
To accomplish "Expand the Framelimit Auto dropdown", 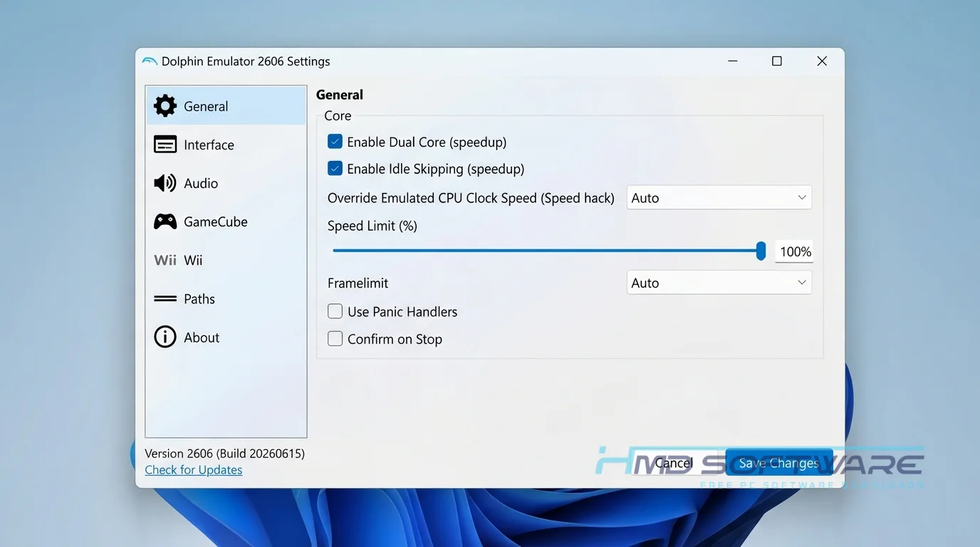I will point(719,283).
